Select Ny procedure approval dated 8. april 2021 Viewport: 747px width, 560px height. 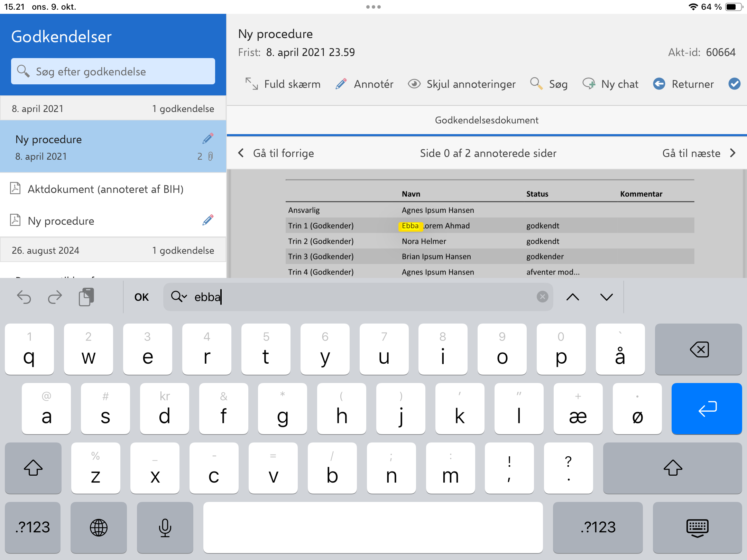click(113, 147)
